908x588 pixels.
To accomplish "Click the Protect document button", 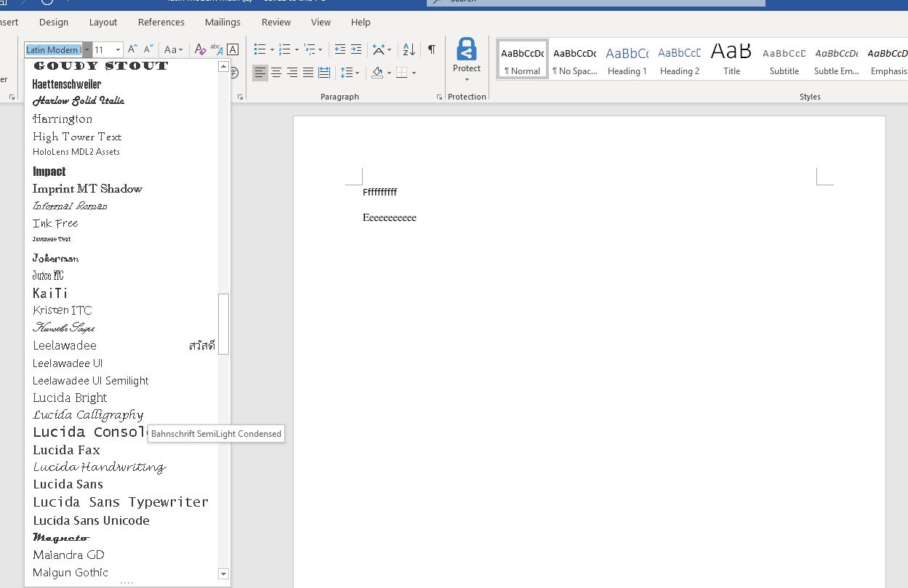I will [x=467, y=59].
